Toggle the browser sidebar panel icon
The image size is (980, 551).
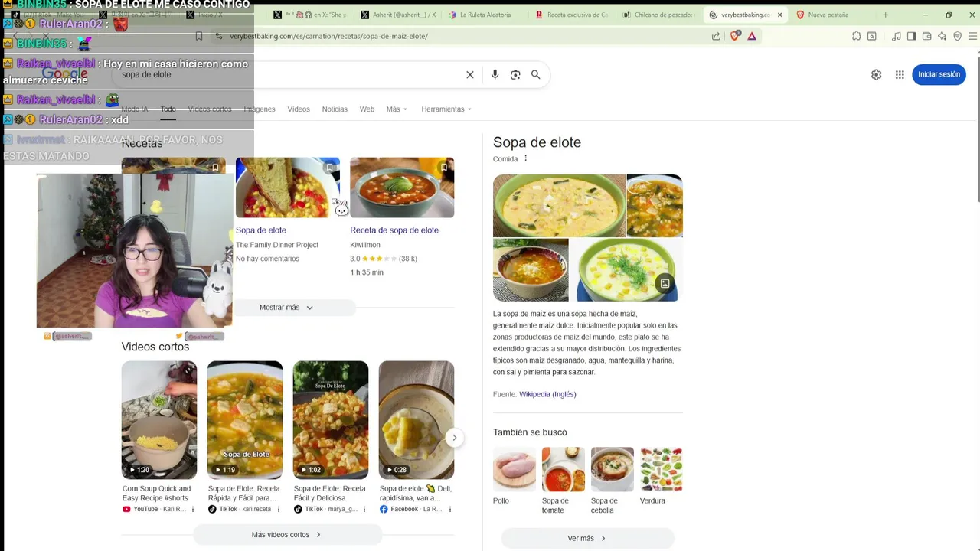pos(911,36)
